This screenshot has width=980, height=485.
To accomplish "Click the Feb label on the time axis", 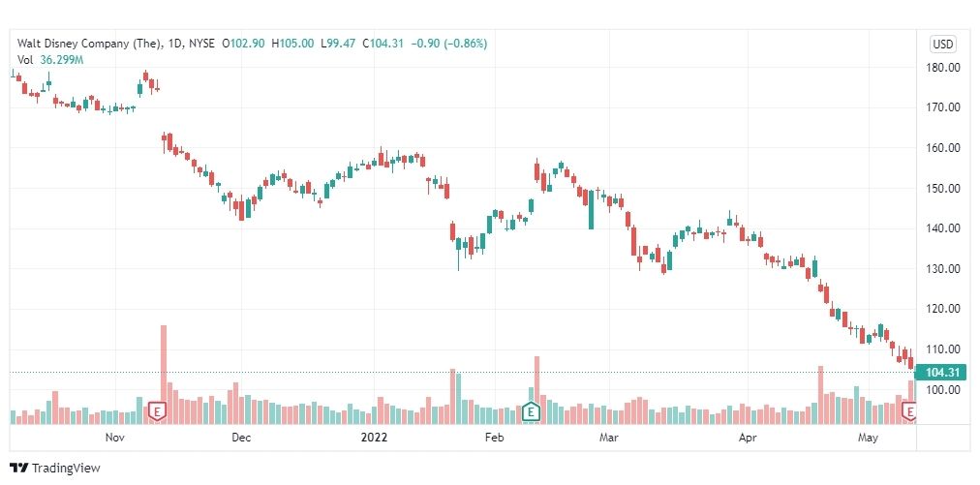I will (x=494, y=438).
